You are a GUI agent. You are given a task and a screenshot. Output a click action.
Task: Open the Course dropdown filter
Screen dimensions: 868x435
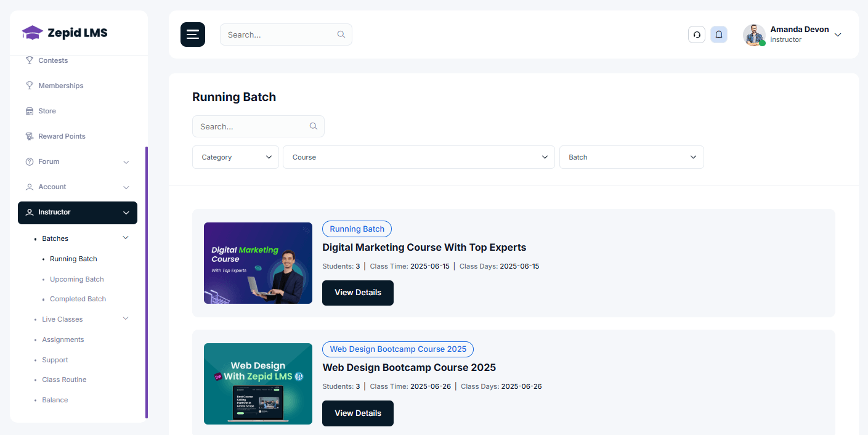point(418,157)
